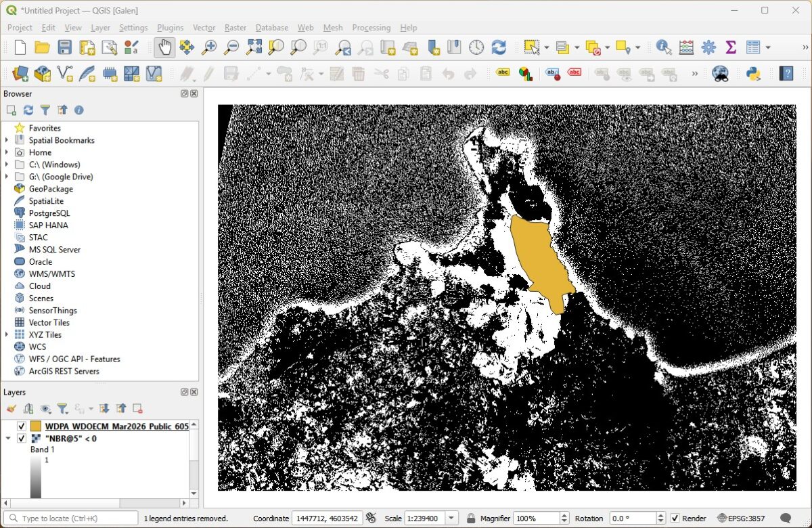Expand the Home node in Browser
This screenshot has width=812, height=528.
(7, 152)
